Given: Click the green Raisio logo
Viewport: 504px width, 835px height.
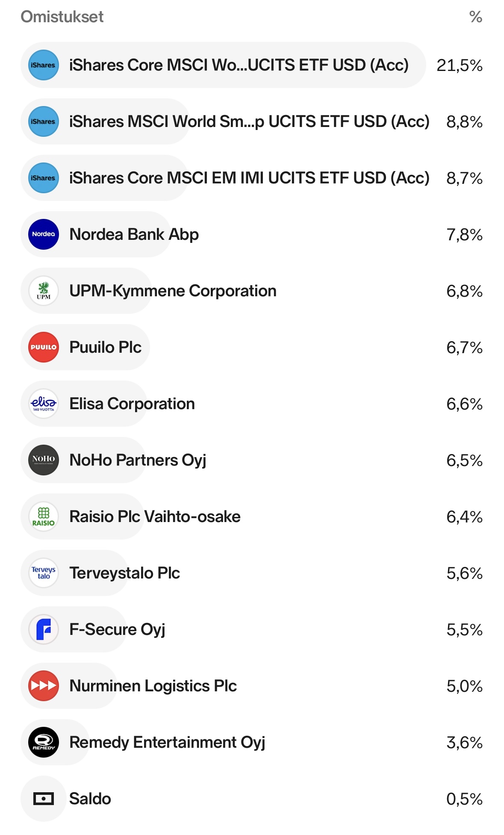Looking at the screenshot, I should click(44, 516).
